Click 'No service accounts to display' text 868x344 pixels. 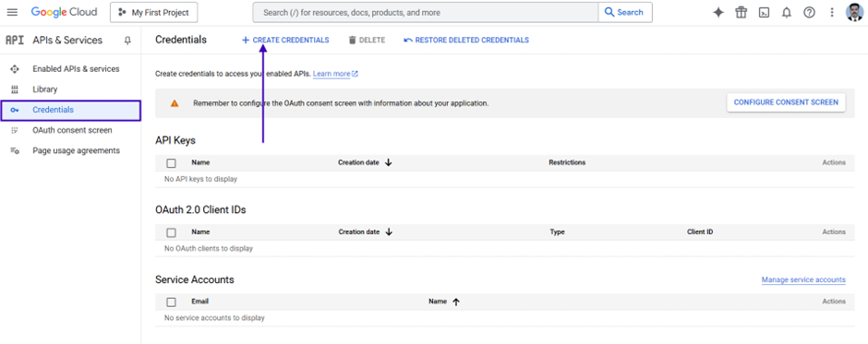click(x=215, y=318)
